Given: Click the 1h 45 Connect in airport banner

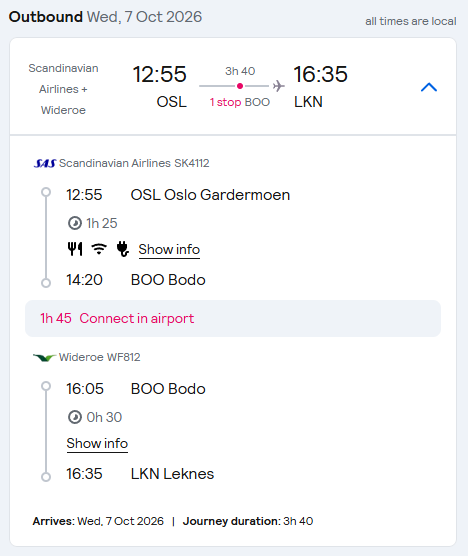Looking at the screenshot, I should tap(233, 318).
